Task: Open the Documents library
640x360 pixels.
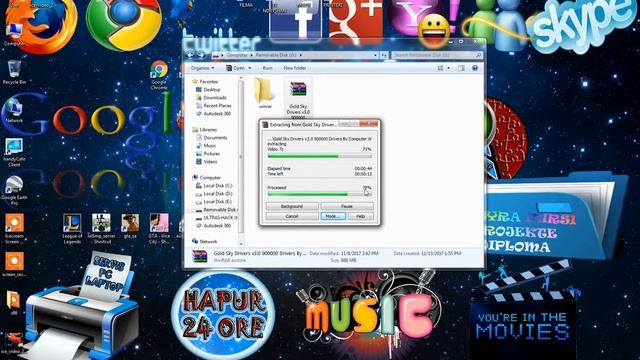Action: tap(215, 138)
